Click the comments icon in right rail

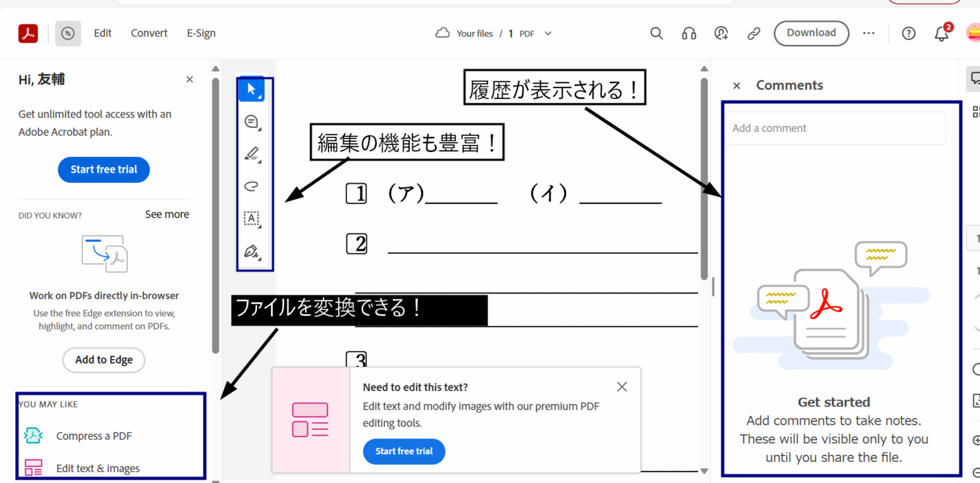(x=974, y=78)
